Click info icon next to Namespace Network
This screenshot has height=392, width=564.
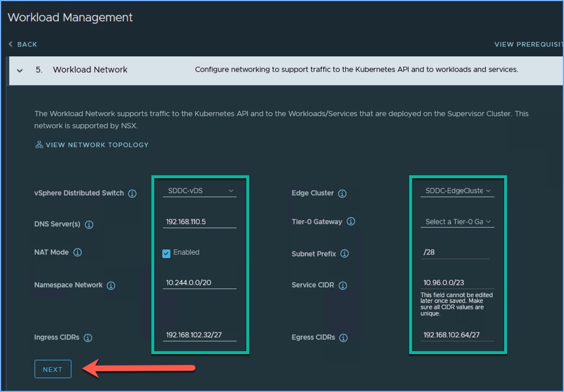click(x=111, y=286)
